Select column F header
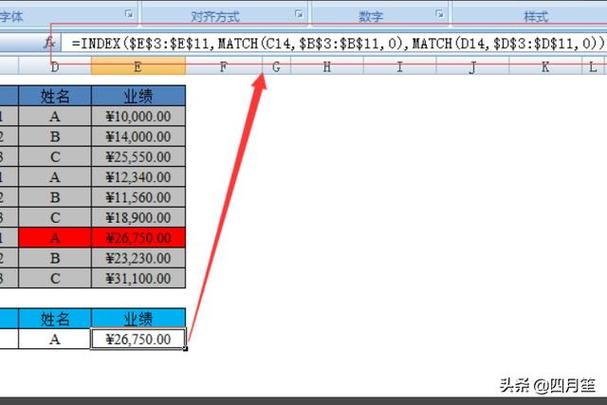 [222, 67]
